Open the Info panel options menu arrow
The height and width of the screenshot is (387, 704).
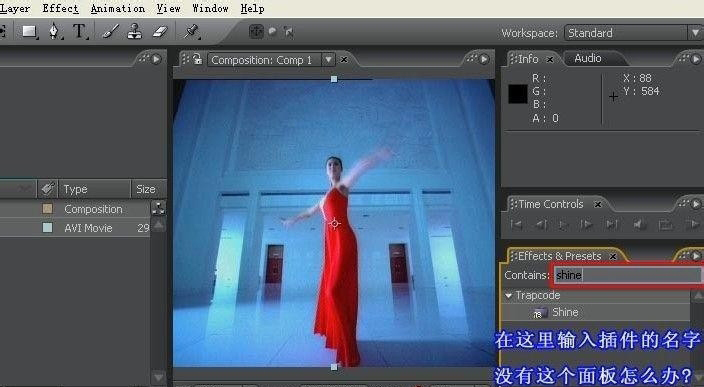click(x=696, y=59)
